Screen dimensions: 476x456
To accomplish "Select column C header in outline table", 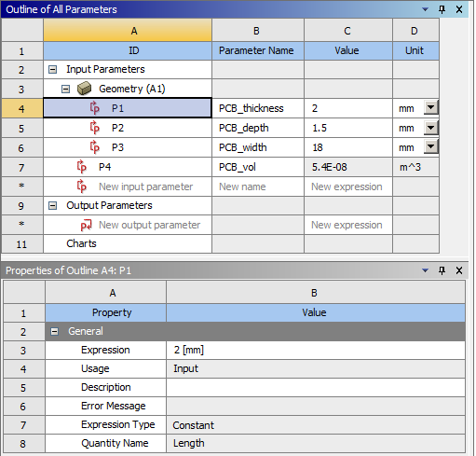I will tap(348, 30).
